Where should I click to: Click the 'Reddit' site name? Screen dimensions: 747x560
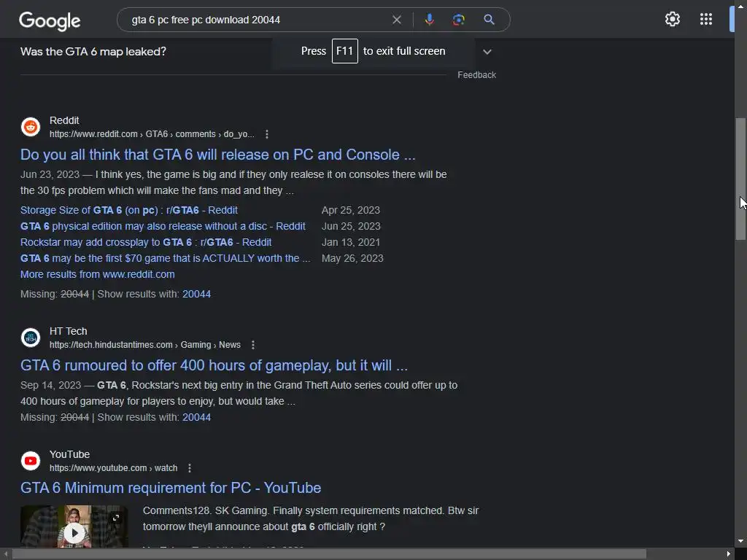click(x=64, y=120)
